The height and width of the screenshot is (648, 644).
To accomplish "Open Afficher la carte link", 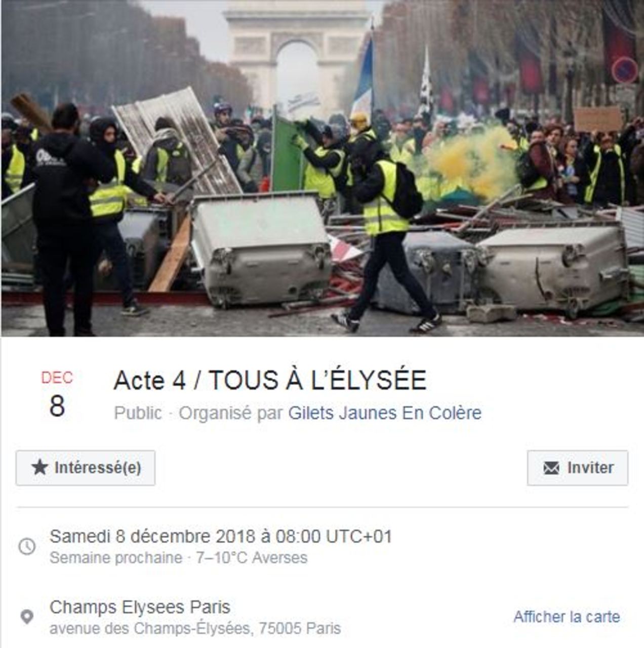I will pyautogui.click(x=567, y=617).
